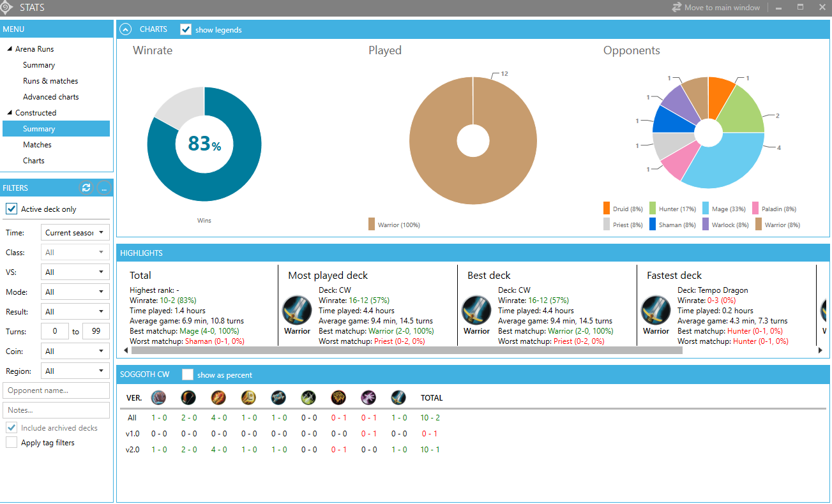Click the Opponent name search field
Image resolution: width=832 pixels, height=504 pixels.
56,390
